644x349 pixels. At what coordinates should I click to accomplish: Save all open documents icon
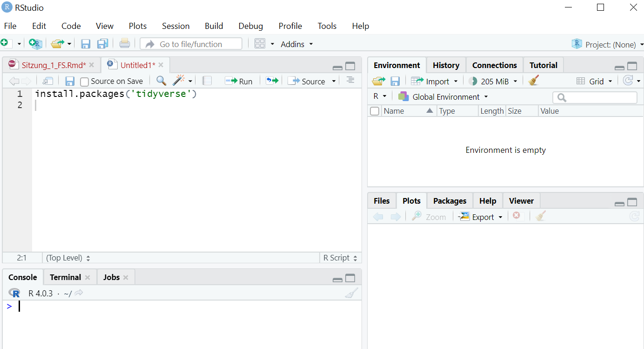click(x=102, y=44)
